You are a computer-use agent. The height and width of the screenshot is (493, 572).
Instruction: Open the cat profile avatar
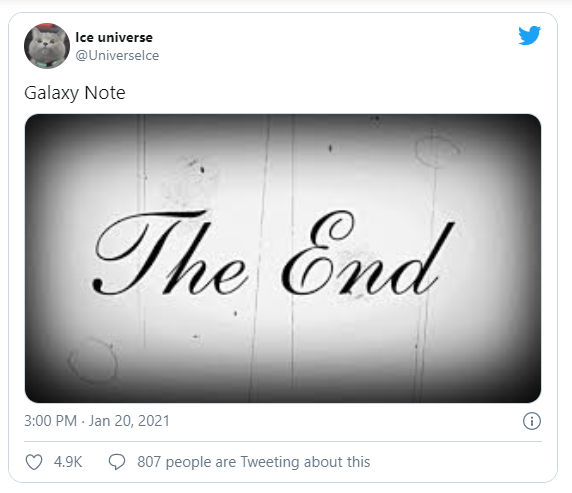(47, 46)
